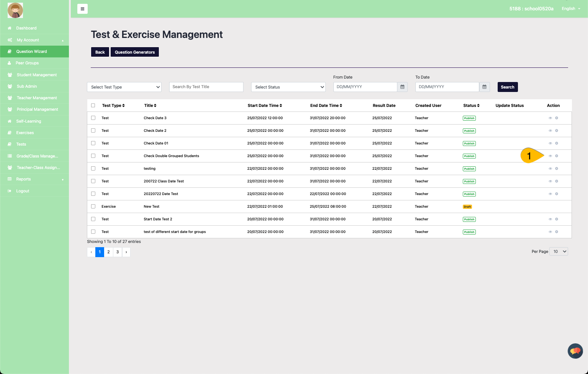Log out via sidebar Logout
This screenshot has height=374, width=588.
34,191
